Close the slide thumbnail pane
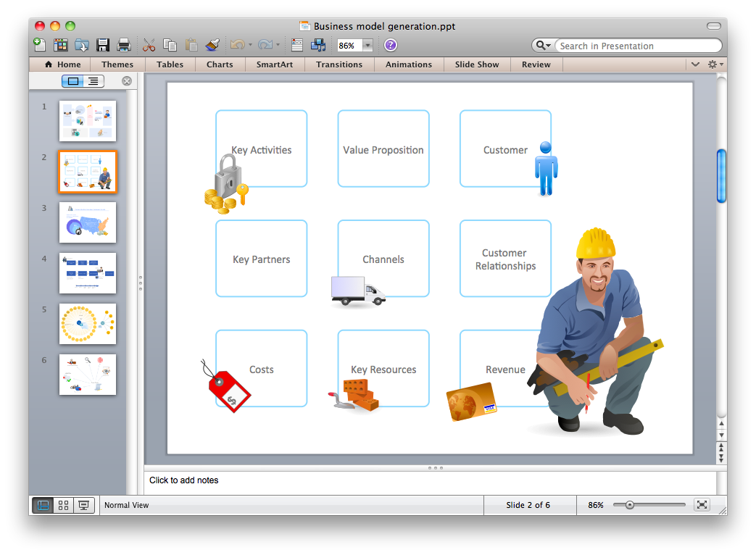This screenshot has height=555, width=756. pos(127,81)
